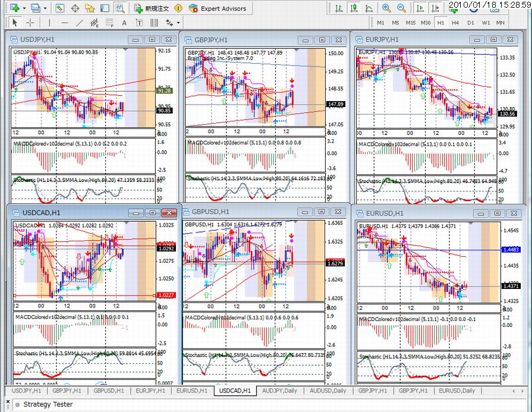Click the zoom out magnifier icon
The width and height of the screenshot is (532, 412).
(401, 8)
